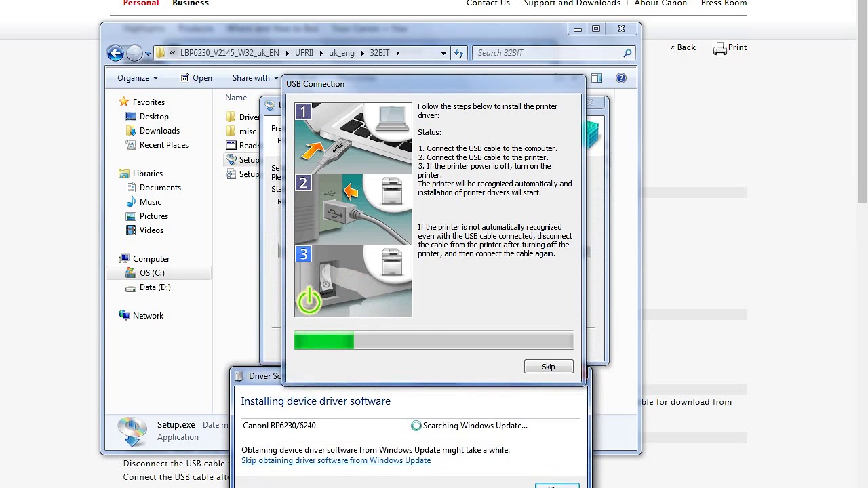Click UFRII segment in the address path
Viewport: 868px width, 488px height.
(304, 53)
